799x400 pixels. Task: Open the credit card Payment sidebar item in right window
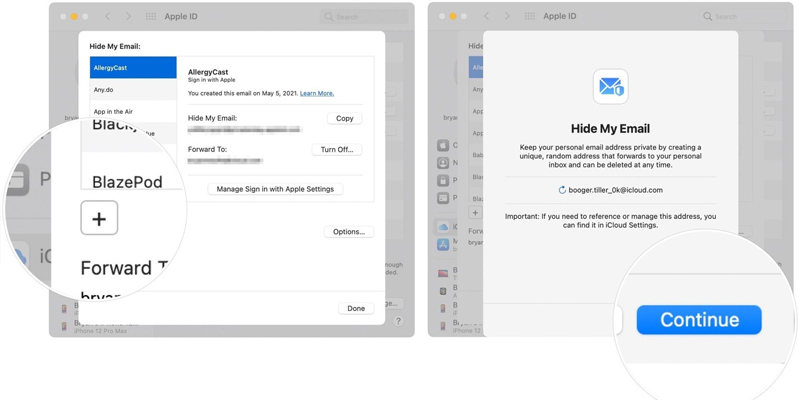pos(443,198)
